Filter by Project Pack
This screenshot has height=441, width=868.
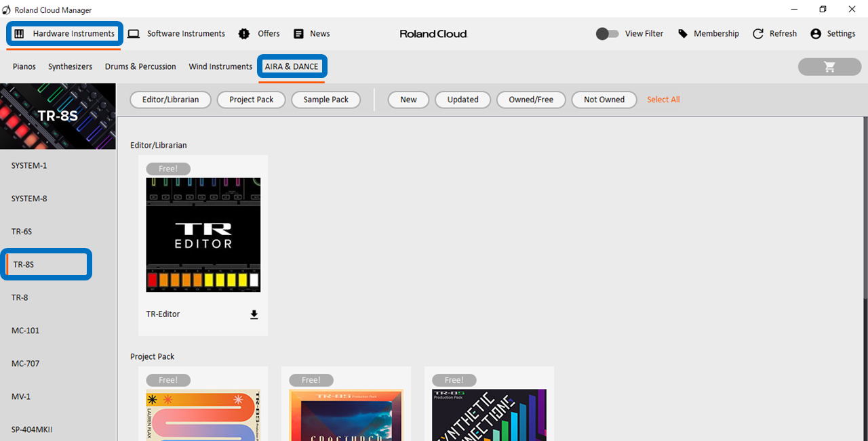[x=252, y=100]
